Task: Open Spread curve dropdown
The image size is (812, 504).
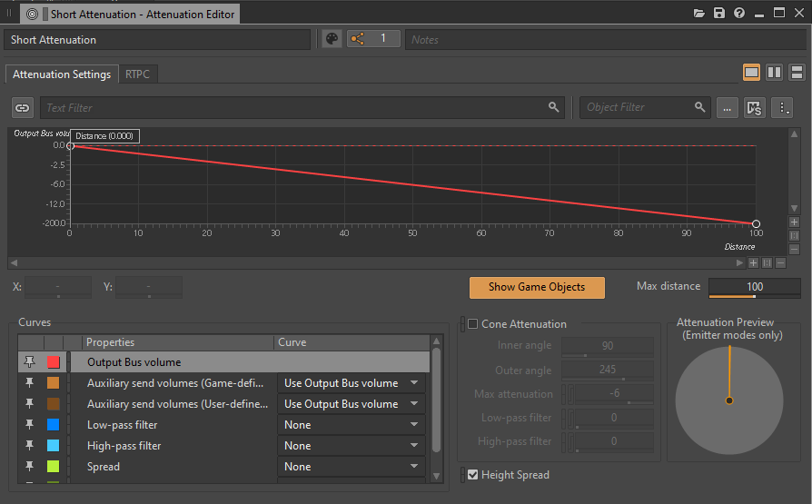Action: pos(352,466)
